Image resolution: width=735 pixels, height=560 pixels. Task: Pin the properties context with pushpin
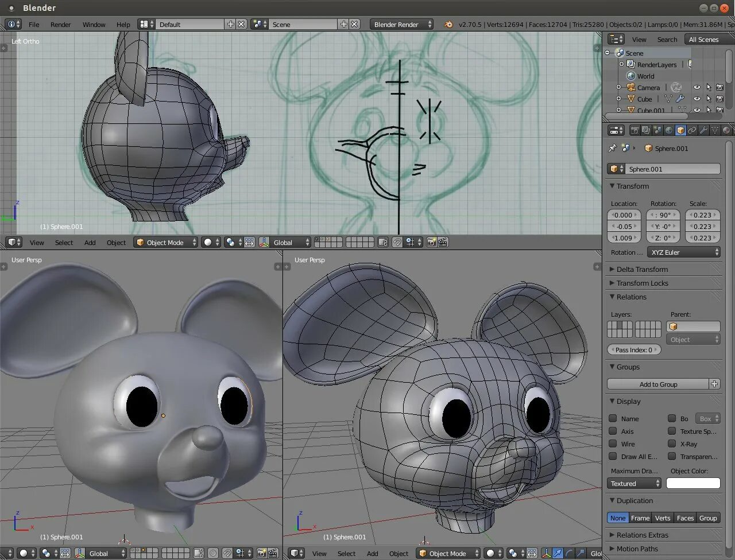point(612,148)
